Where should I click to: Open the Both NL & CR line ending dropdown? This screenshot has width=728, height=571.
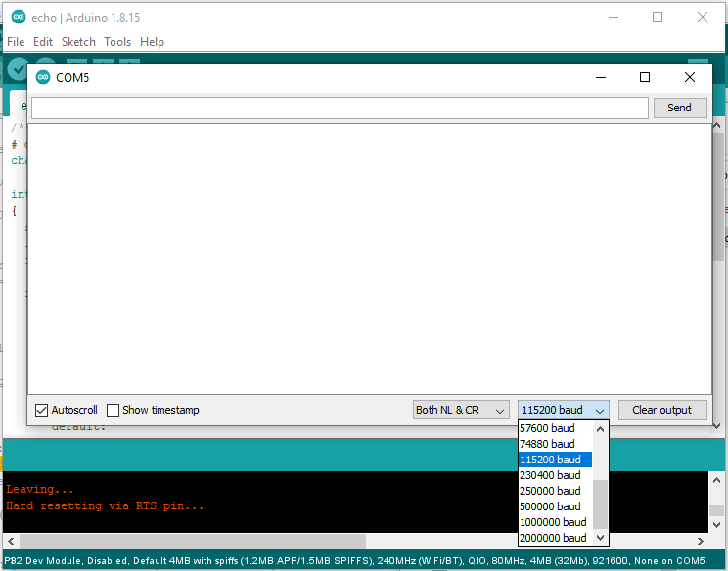461,410
